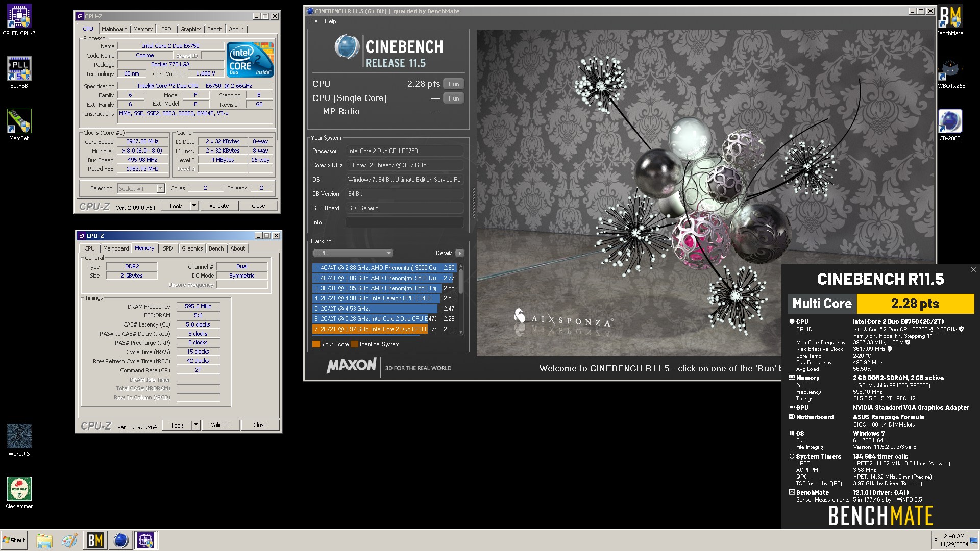
Task: Click the Core Speed value 3967.85 MHz
Action: [142, 142]
